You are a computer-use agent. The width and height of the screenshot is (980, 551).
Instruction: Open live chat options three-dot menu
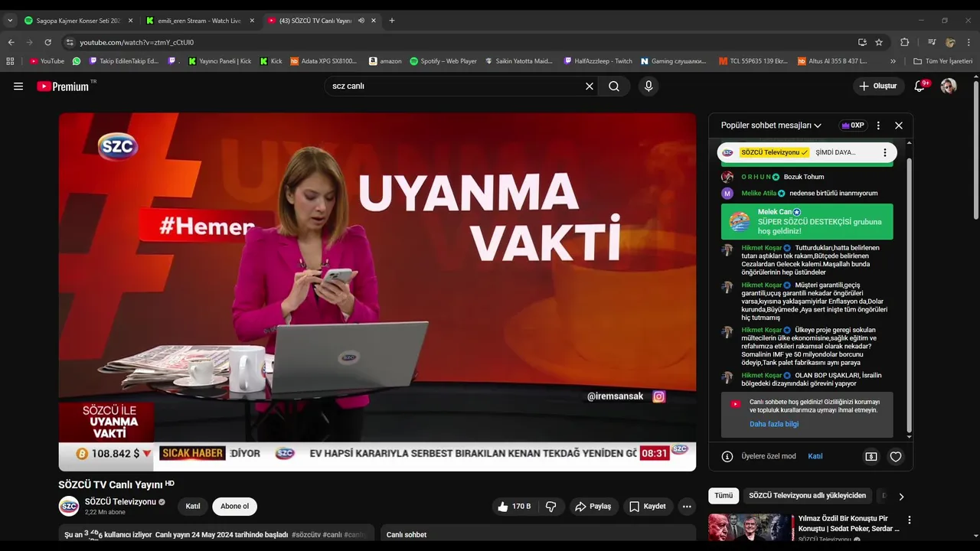coord(878,126)
